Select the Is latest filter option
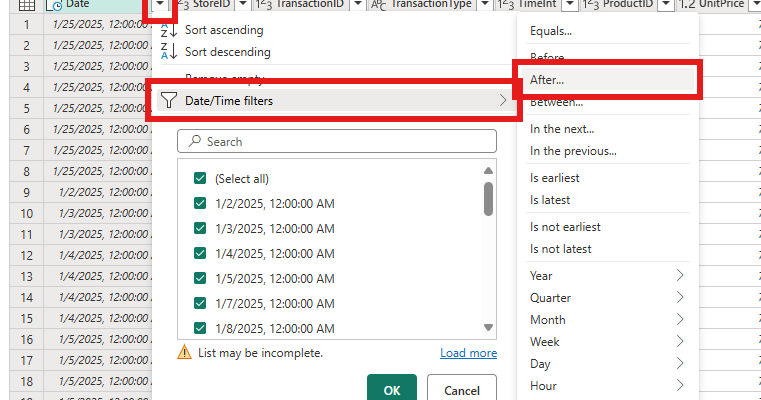The width and height of the screenshot is (761, 400). pyautogui.click(x=548, y=200)
